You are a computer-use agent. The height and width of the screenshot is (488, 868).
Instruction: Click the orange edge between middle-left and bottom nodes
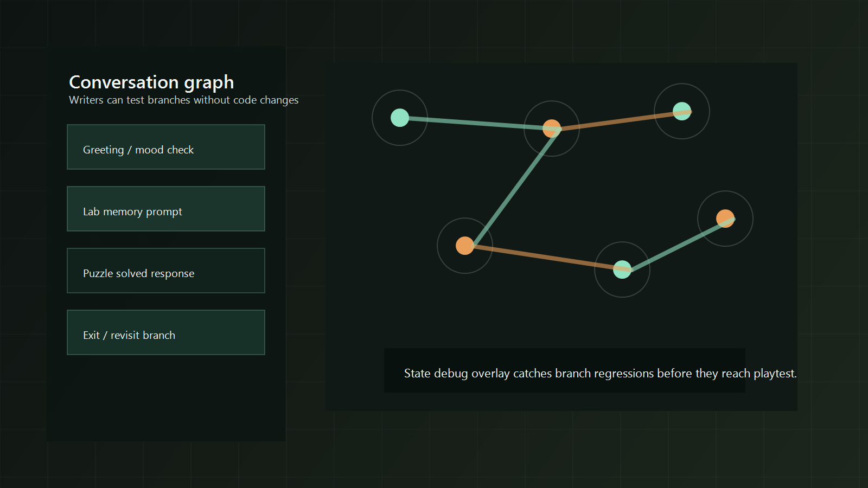pos(542,257)
